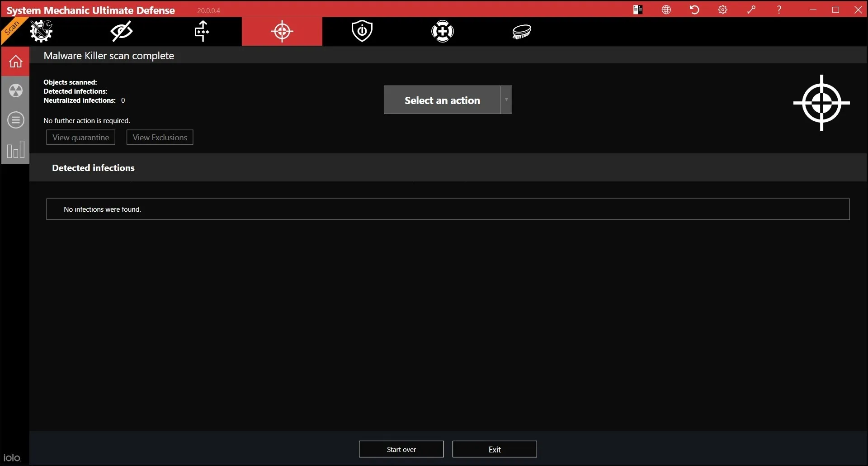Open the list menu sidebar icon
Image resolution: width=868 pixels, height=466 pixels.
point(16,120)
